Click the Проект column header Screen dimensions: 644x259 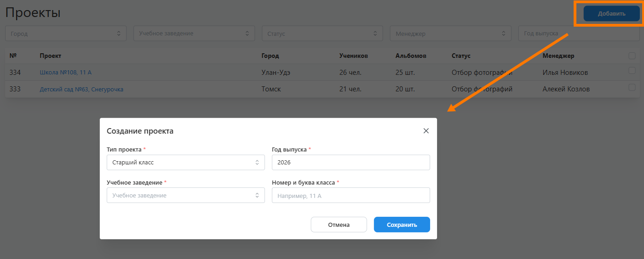(50, 56)
